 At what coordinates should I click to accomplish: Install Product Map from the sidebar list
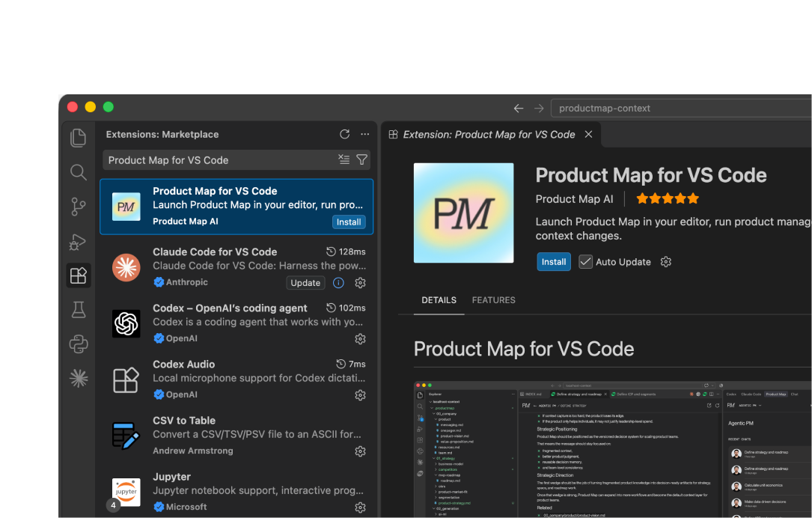(x=349, y=222)
